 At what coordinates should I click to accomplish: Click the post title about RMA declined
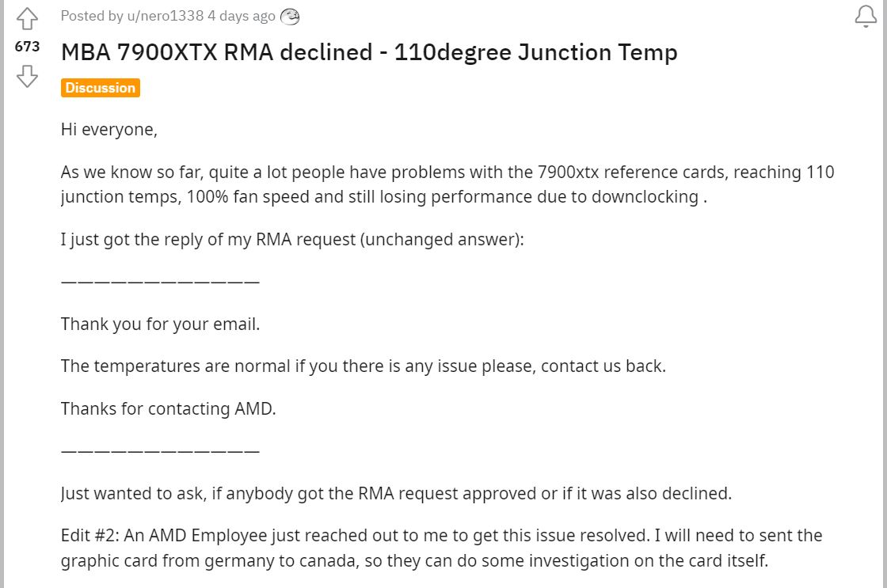[369, 52]
